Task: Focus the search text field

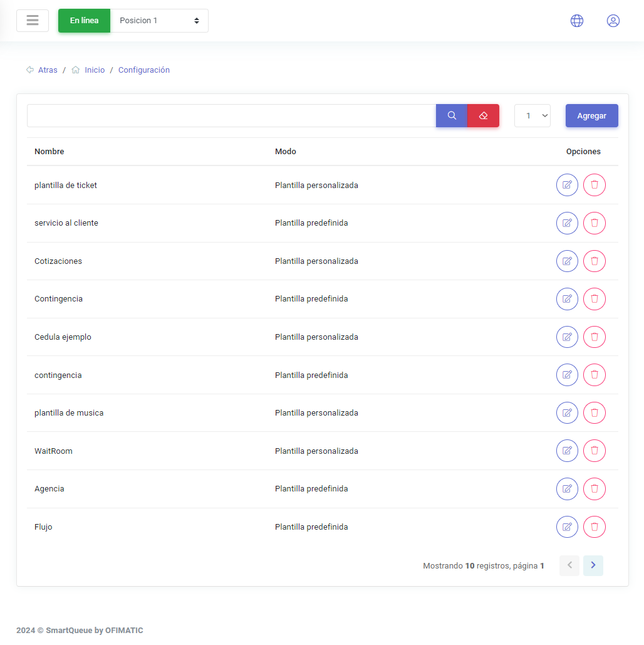Action: [x=231, y=116]
